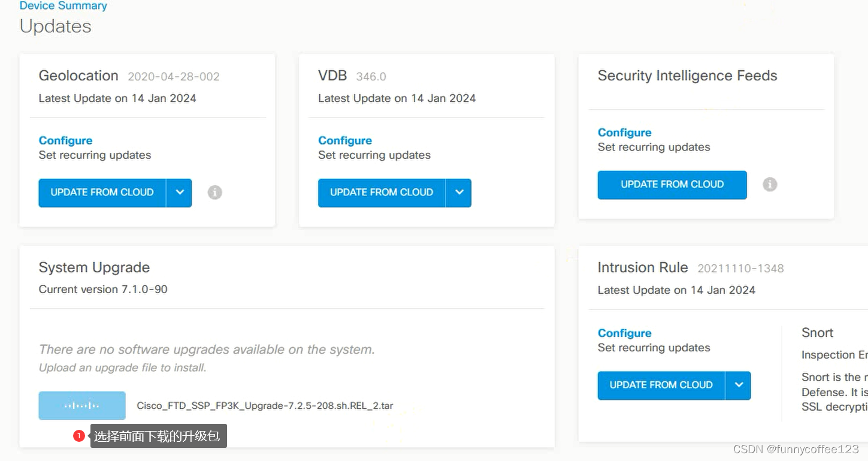Screen dimensions: 868x461
Task: Open Configure under Security Intelligence Feeds
Action: (x=624, y=132)
